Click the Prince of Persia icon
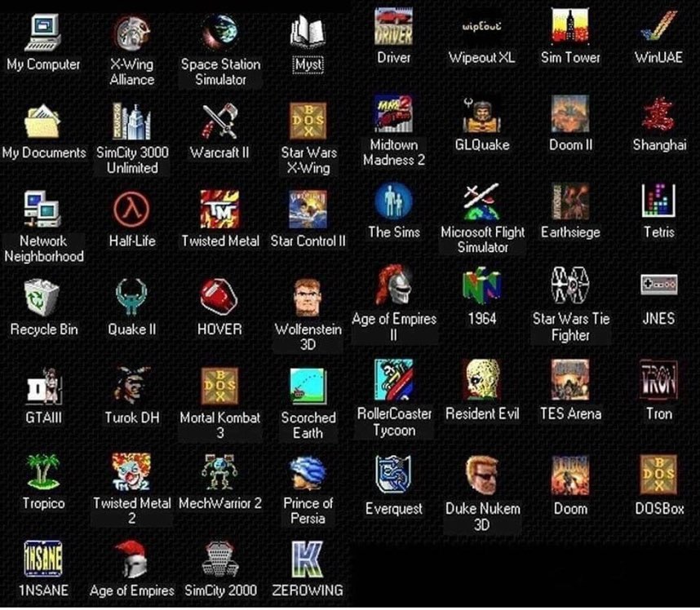700x610 pixels. pos(308,472)
